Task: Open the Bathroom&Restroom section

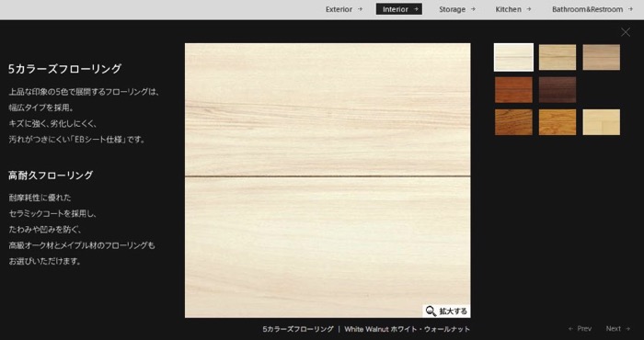Action: (x=592, y=9)
